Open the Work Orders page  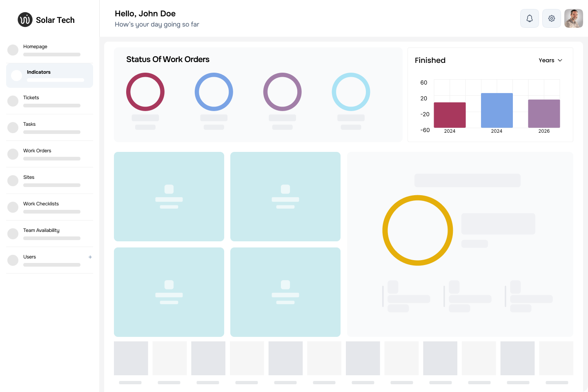pos(37,151)
